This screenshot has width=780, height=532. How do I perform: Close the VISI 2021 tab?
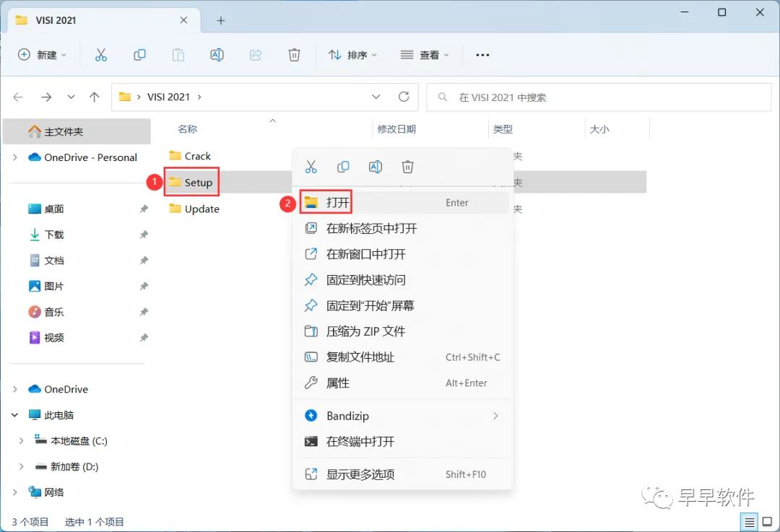(x=183, y=20)
